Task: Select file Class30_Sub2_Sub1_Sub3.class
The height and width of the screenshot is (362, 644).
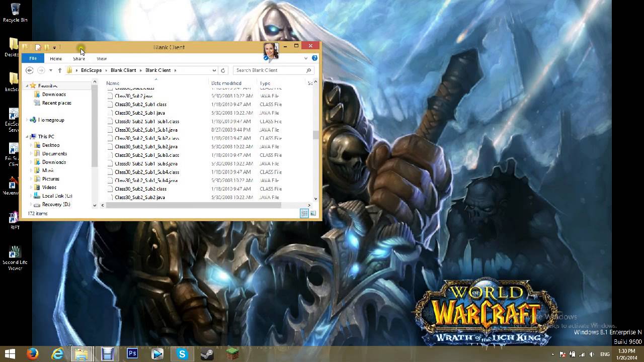Action: pyautogui.click(x=147, y=155)
